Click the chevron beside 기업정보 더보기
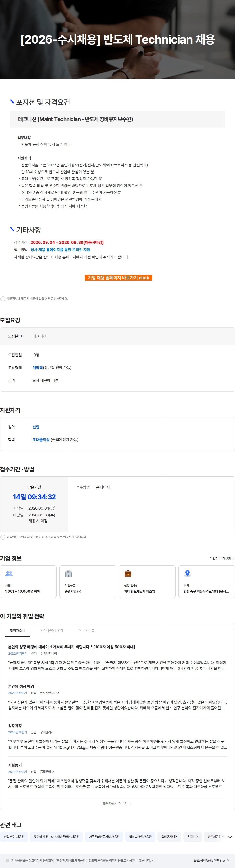The width and height of the screenshot is (235, 868). click(x=233, y=559)
